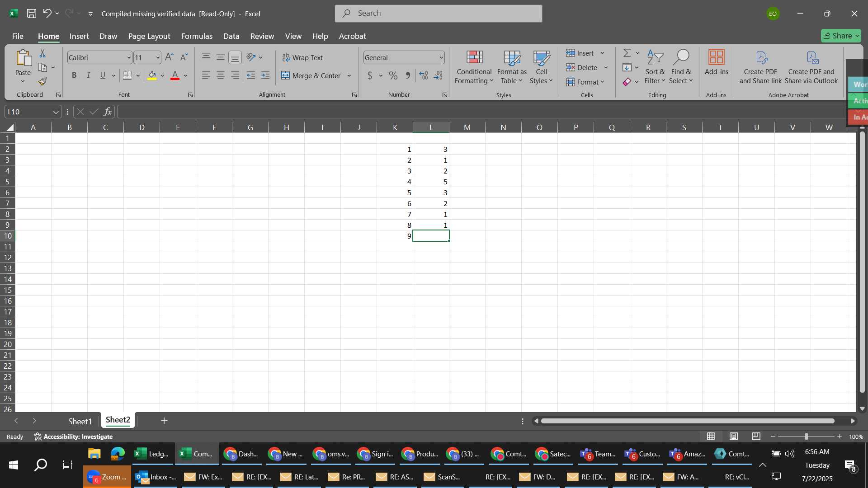Toggle Italic formatting
Screen dimensions: 868x488
(x=89, y=75)
